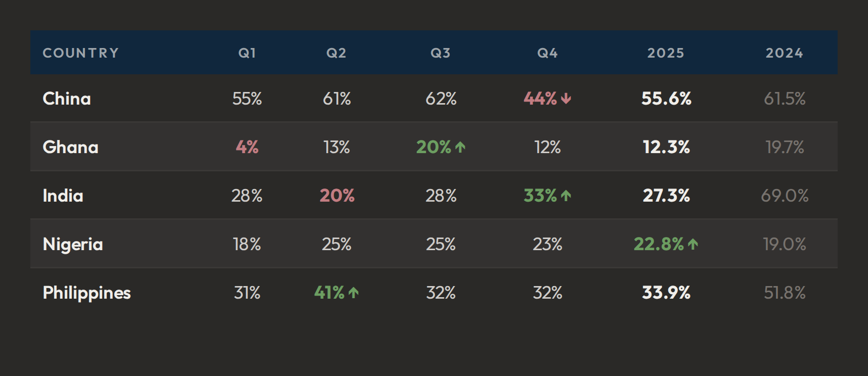This screenshot has height=376, width=868.
Task: Select the Q3 column header
Action: pos(441,53)
